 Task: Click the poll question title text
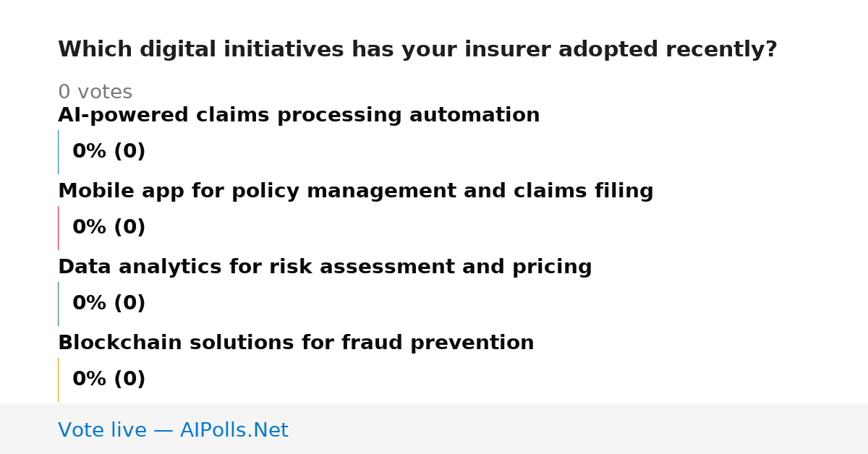[x=417, y=50]
